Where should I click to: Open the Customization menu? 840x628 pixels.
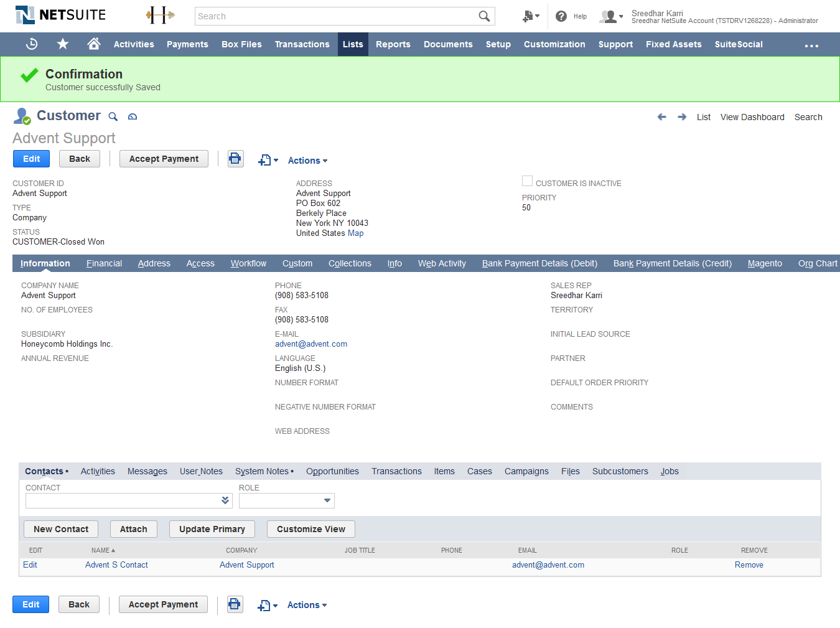click(x=554, y=44)
